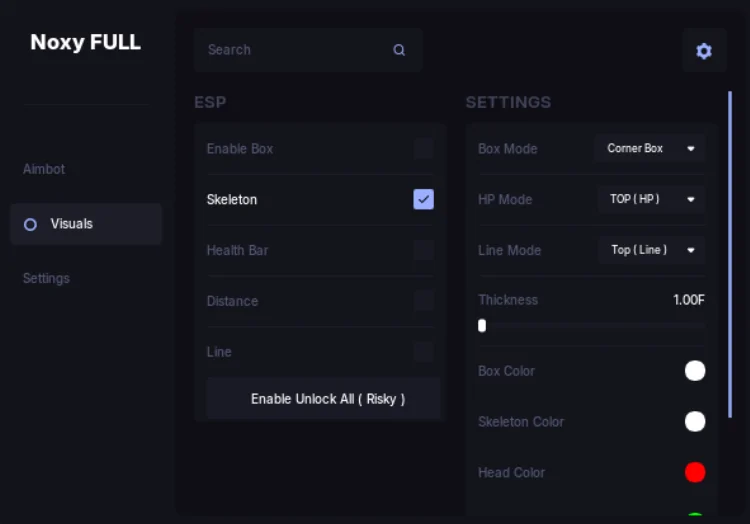Open the Line Mode Top ( Line ) dropdown
The image size is (750, 524).
point(651,250)
